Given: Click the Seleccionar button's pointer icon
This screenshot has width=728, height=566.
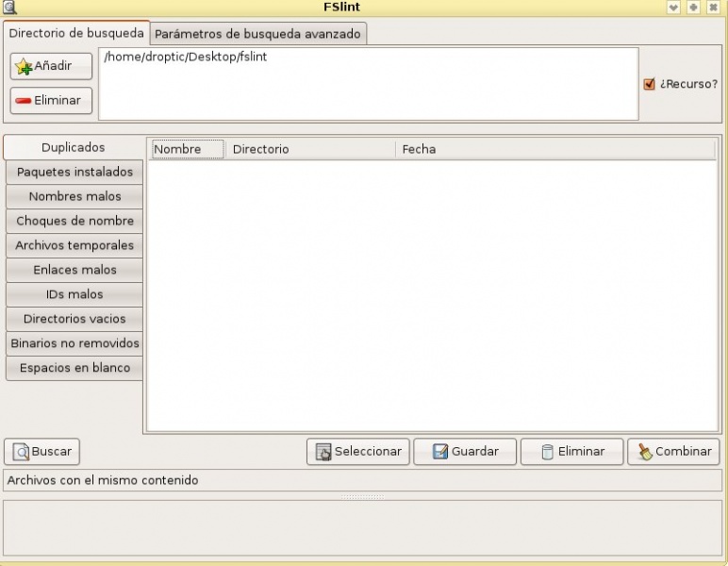Looking at the screenshot, I should click(x=323, y=452).
